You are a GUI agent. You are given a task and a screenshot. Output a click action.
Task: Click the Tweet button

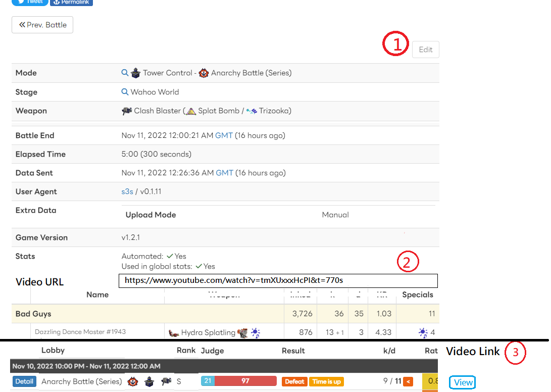(29, 3)
